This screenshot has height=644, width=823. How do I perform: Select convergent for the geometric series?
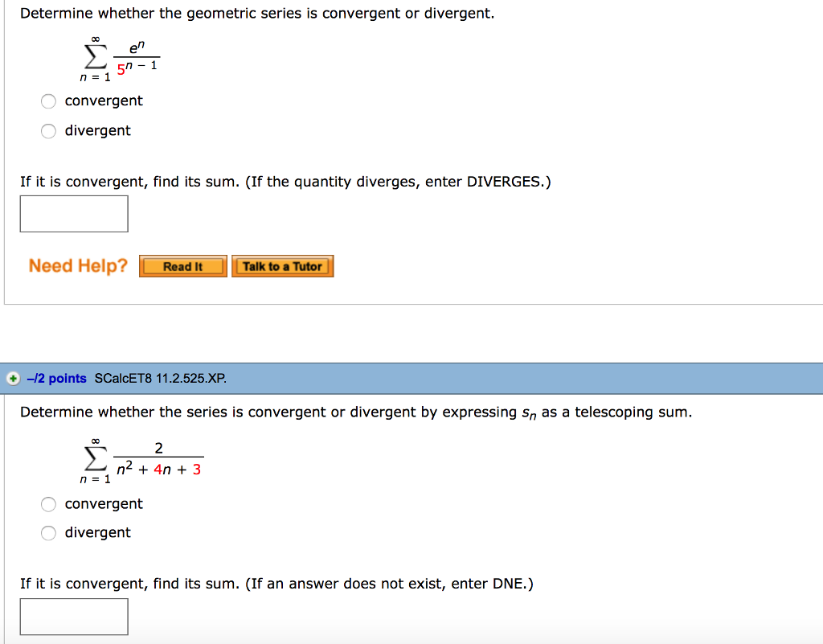48,100
